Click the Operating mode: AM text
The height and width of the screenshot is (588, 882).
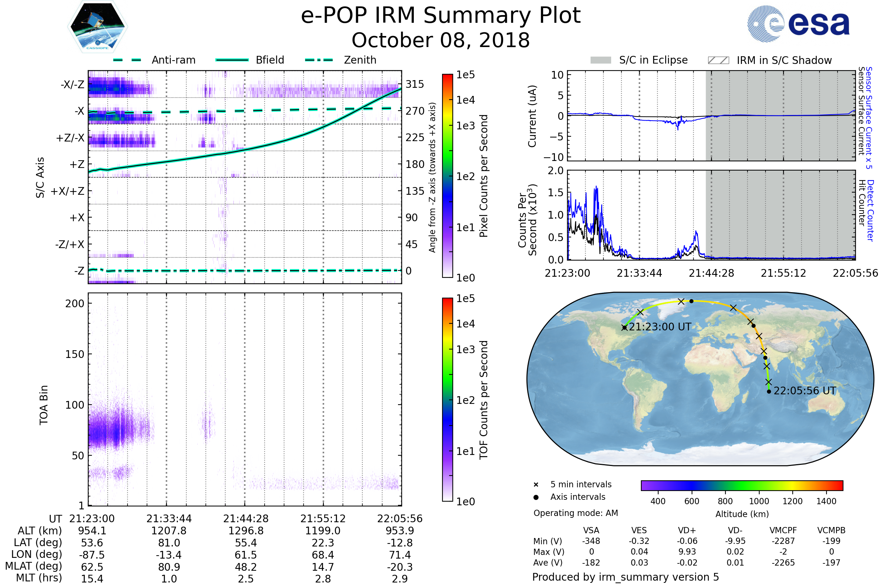576,513
